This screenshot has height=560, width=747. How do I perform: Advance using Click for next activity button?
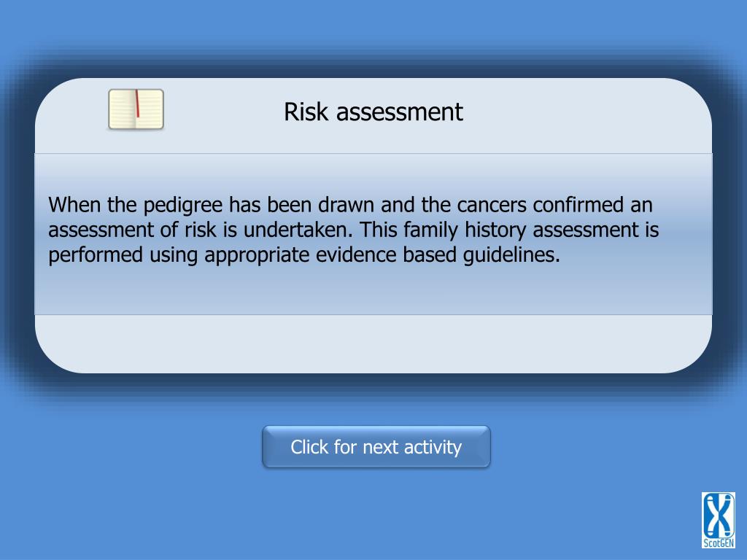376,447
